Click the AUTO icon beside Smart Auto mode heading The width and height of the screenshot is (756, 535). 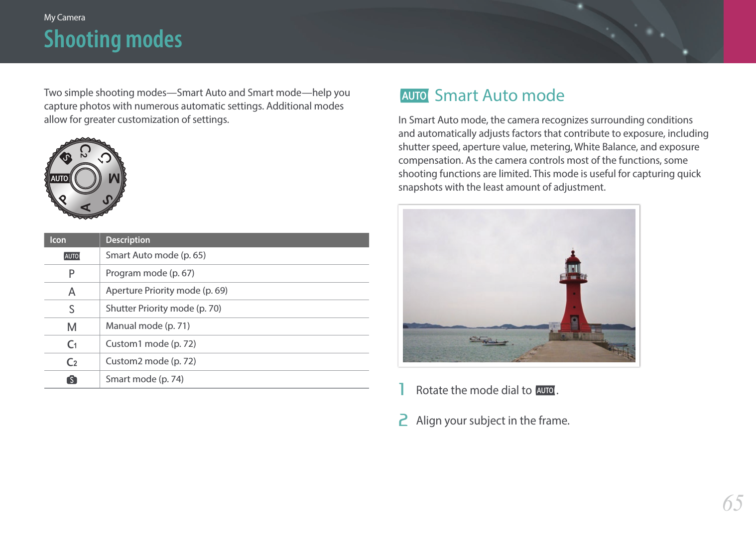pyautogui.click(x=414, y=96)
